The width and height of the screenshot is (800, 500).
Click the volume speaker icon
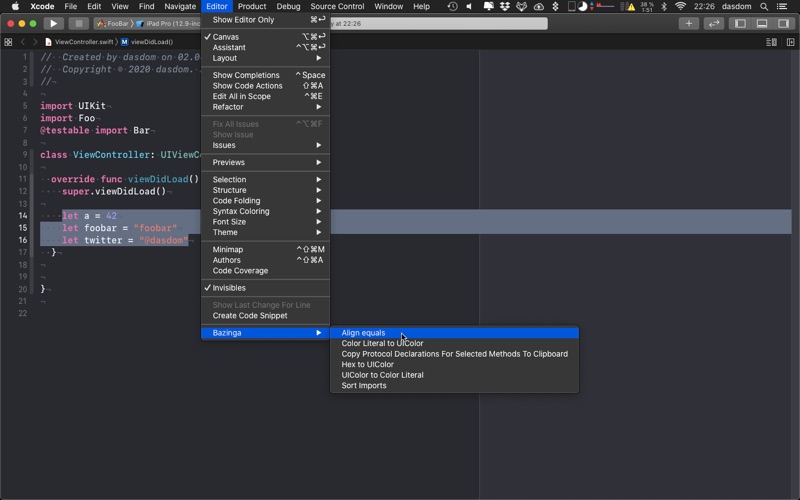pyautogui.click(x=469, y=6)
